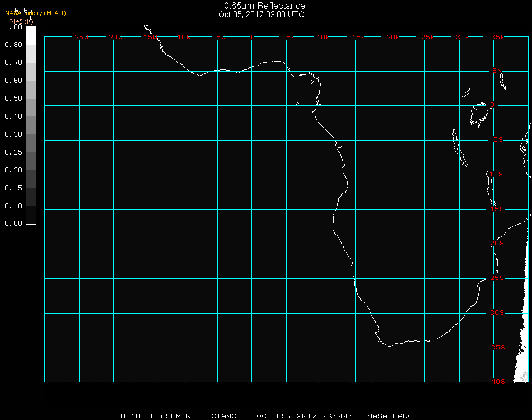Click the 0.70 colorbar scale value

(13, 63)
